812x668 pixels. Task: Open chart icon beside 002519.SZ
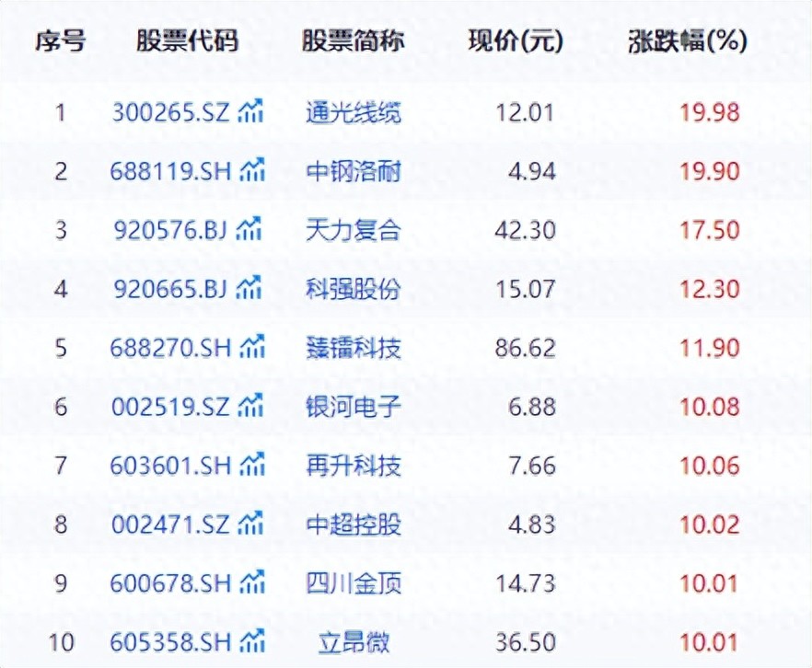(250, 405)
